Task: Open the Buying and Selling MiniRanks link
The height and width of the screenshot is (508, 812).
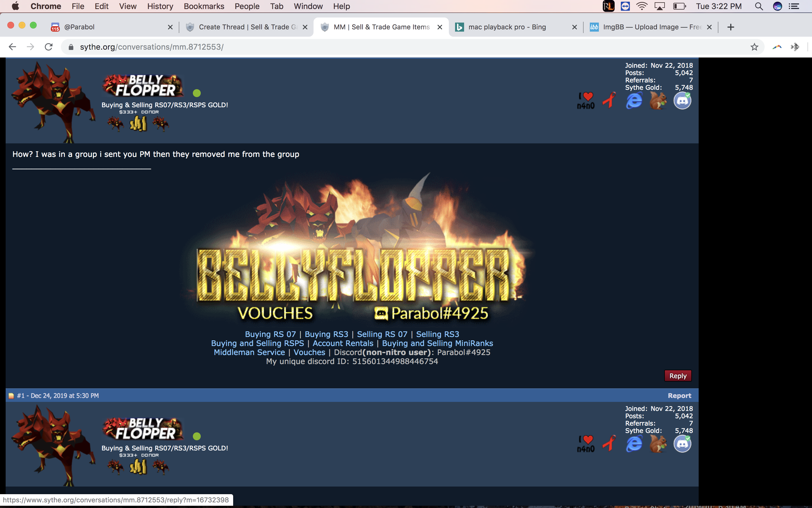Action: click(438, 343)
